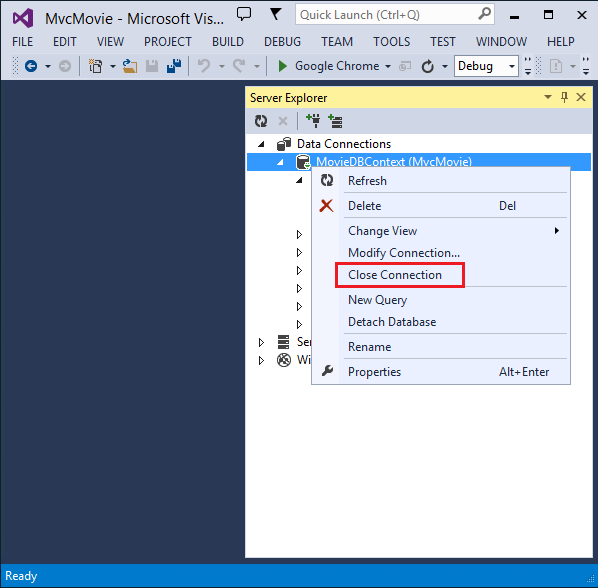Viewport: 598px width, 588px height.
Task: Collapse the Data Connections node
Action: tap(261, 144)
